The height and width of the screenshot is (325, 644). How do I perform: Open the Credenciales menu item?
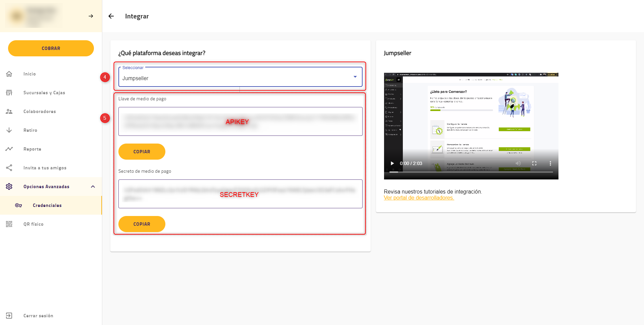tap(47, 205)
